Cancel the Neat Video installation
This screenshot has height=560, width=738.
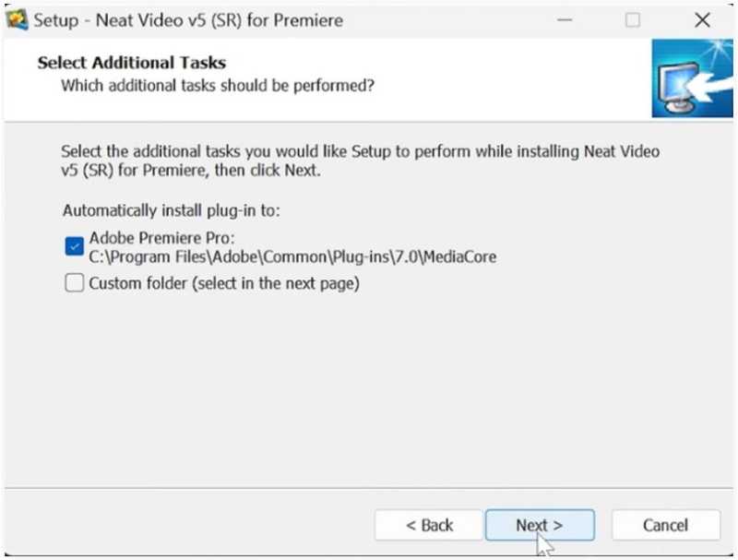pos(665,525)
